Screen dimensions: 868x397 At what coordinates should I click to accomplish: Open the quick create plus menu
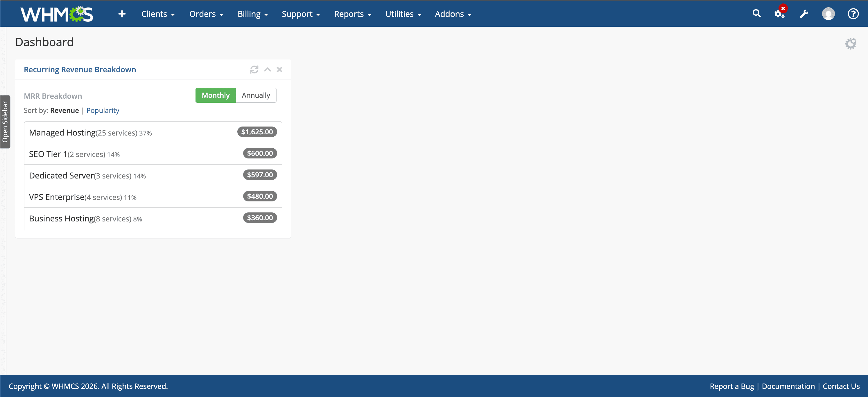point(122,14)
